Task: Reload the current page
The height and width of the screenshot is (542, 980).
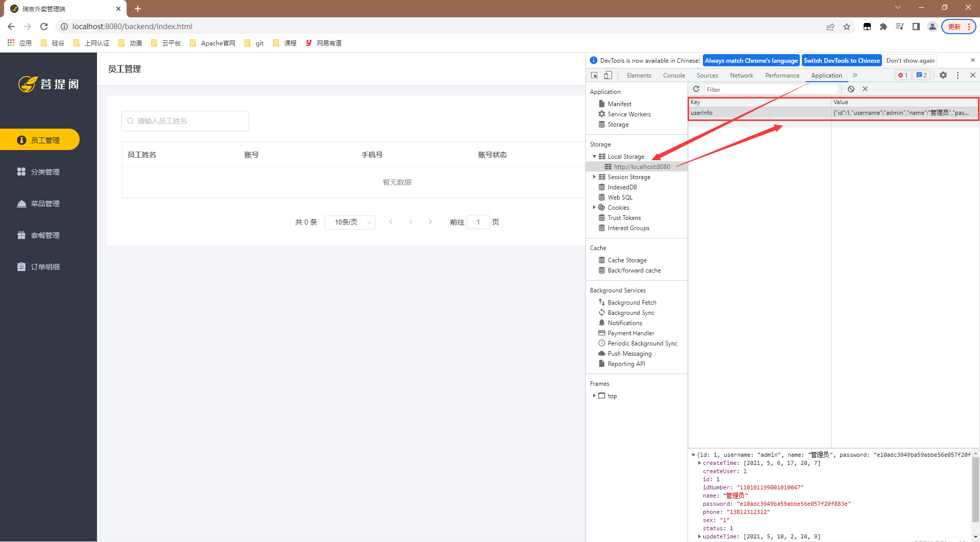Action: click(x=44, y=27)
